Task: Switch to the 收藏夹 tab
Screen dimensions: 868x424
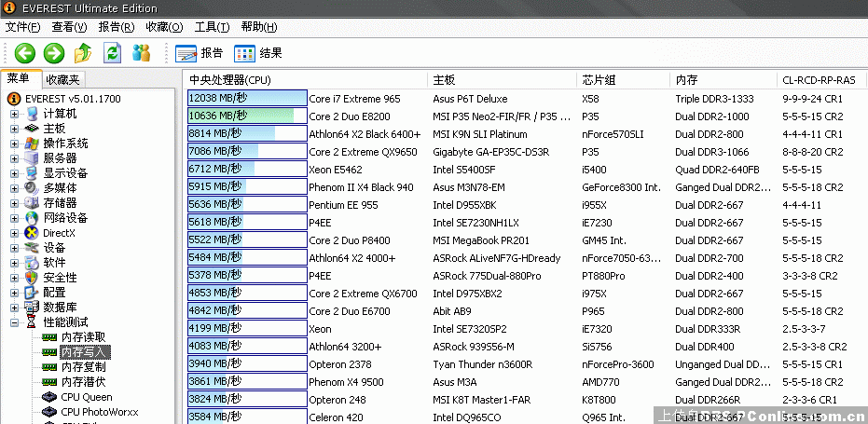Action: pos(63,80)
